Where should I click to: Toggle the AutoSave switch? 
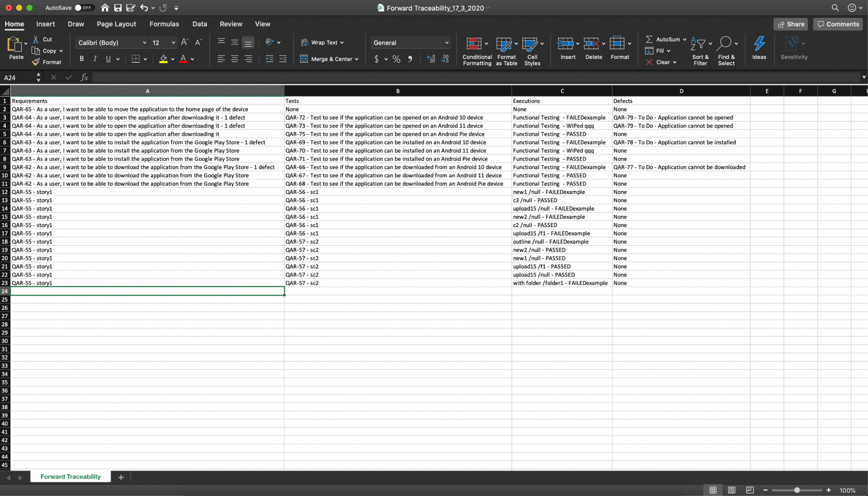84,8
